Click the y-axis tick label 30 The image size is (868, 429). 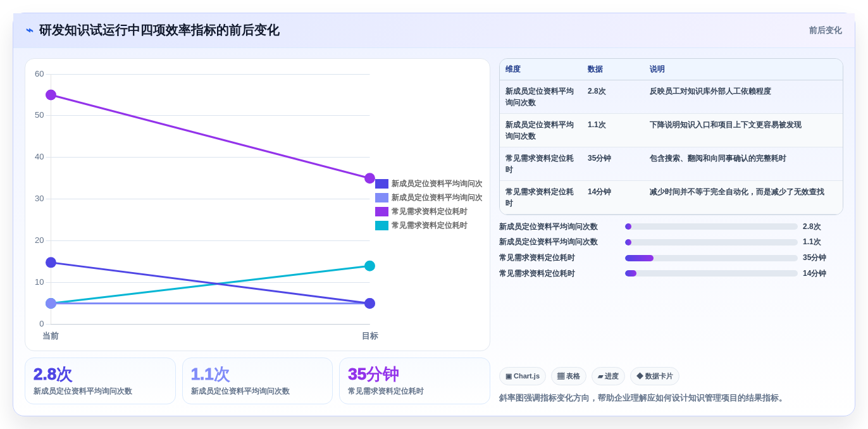(x=39, y=199)
